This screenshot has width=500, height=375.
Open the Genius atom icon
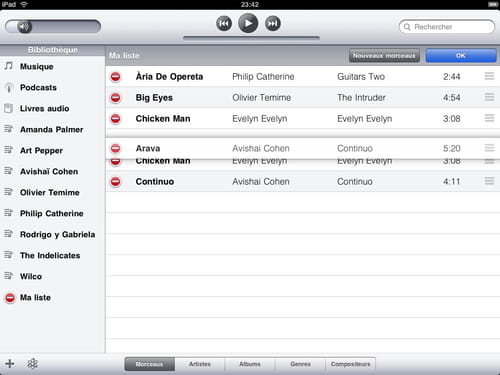[x=32, y=363]
